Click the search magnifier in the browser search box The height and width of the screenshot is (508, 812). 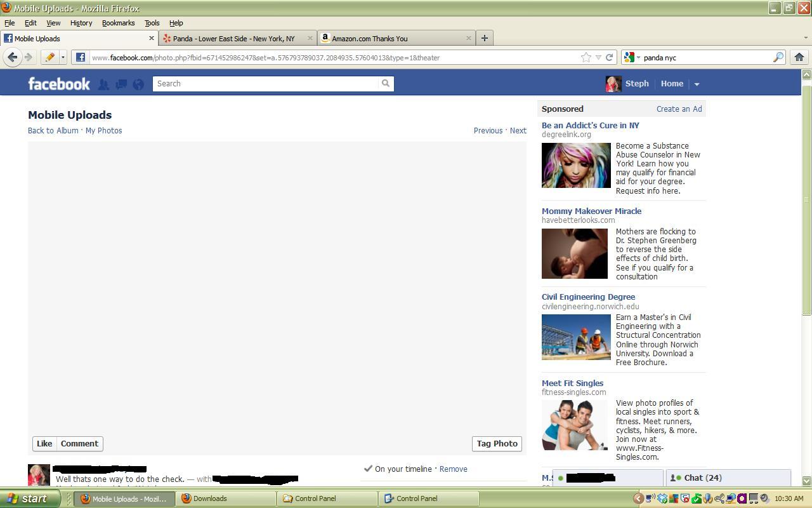click(778, 57)
